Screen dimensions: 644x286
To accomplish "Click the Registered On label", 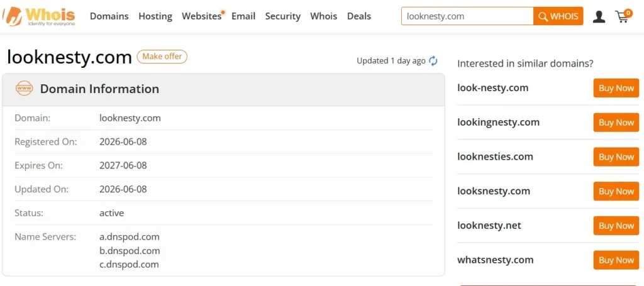I will coord(46,142).
